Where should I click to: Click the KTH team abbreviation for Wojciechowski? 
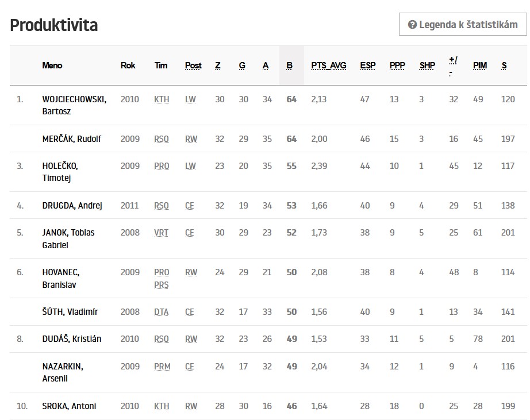[162, 99]
